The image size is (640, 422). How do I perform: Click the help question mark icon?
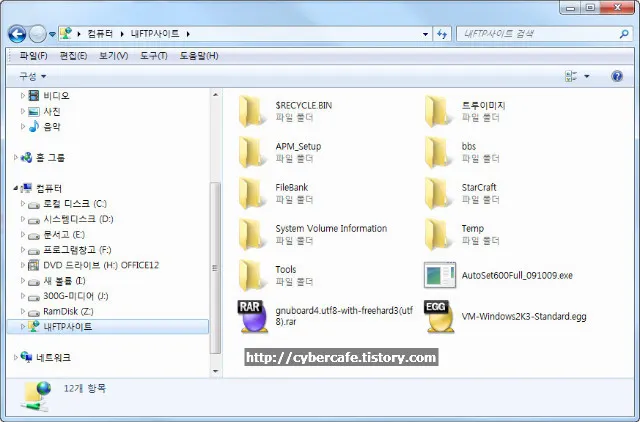pos(617,76)
